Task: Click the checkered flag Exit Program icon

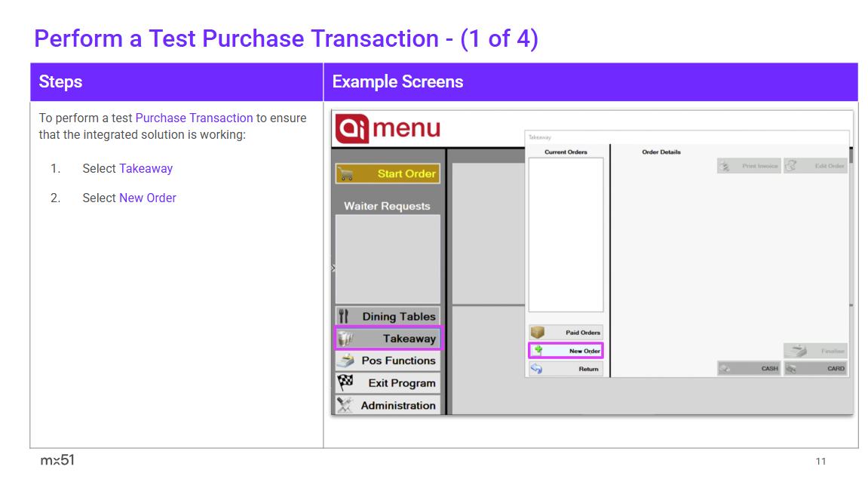Action: pos(345,382)
